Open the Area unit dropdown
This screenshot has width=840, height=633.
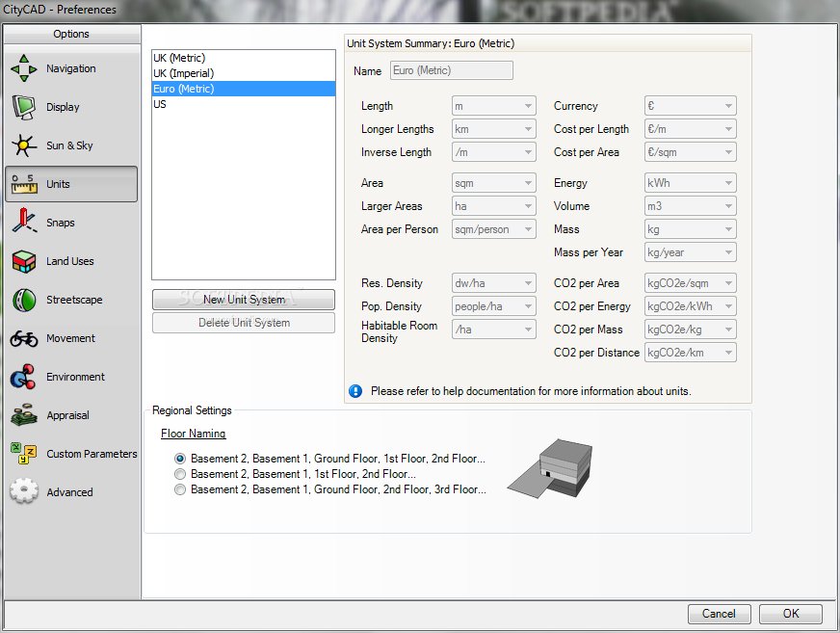tap(493, 183)
